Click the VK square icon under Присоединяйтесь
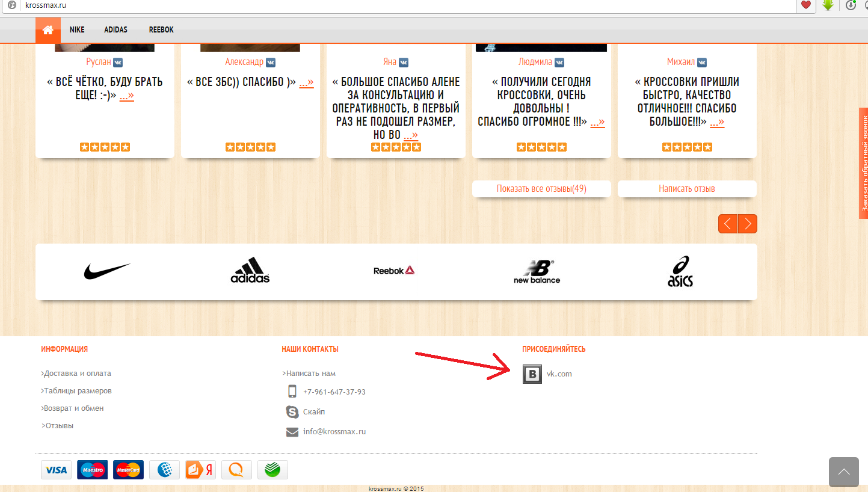868x492 pixels. click(x=532, y=374)
